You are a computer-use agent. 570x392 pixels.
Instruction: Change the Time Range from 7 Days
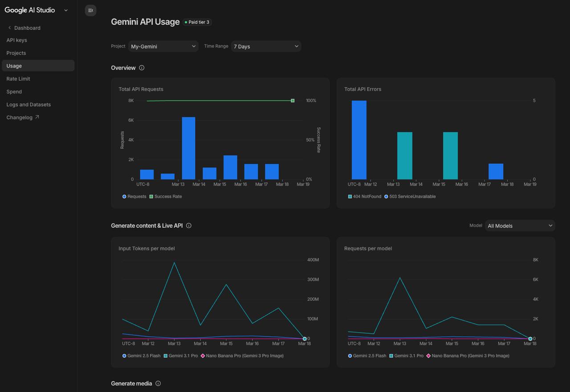(x=266, y=46)
